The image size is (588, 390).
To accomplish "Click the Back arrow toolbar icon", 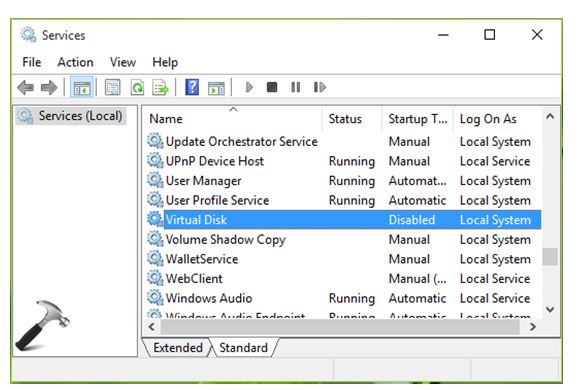I will (x=26, y=88).
